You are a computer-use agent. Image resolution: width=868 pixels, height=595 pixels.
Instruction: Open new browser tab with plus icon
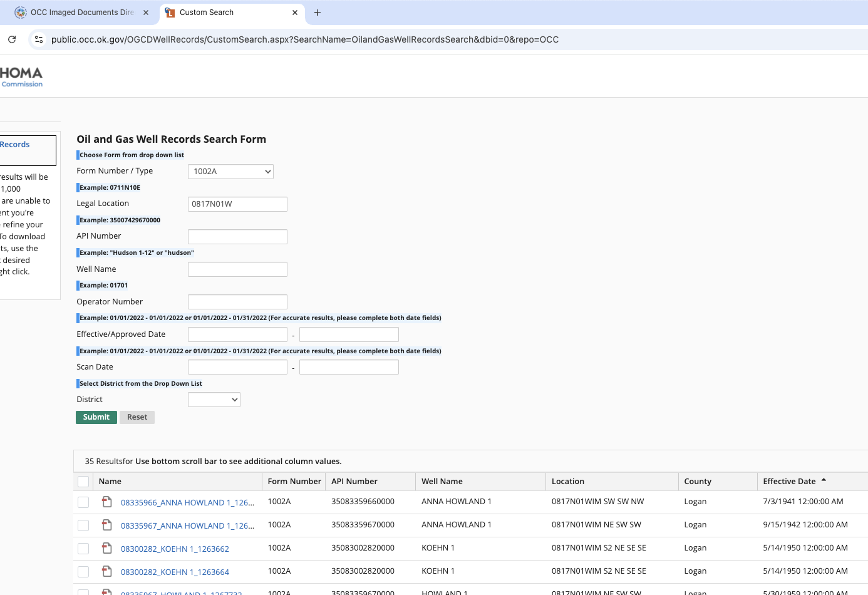(x=318, y=13)
